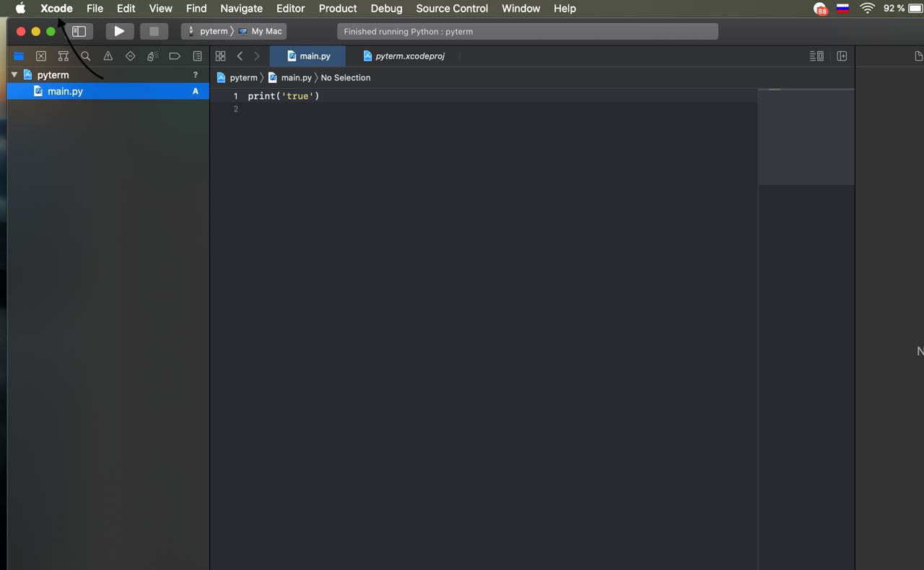Image resolution: width=924 pixels, height=570 pixels.
Task: Open the Apple menu
Action: pos(20,8)
